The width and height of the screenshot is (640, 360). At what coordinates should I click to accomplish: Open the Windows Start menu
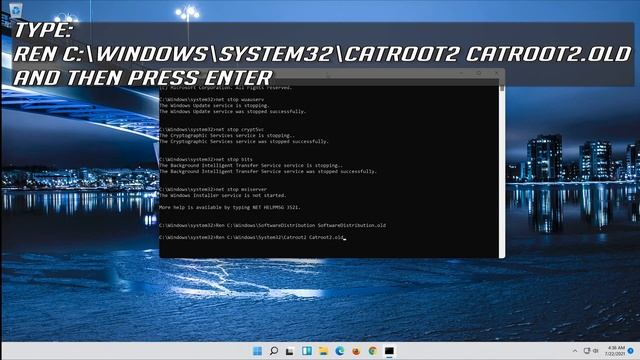pyautogui.click(x=257, y=351)
